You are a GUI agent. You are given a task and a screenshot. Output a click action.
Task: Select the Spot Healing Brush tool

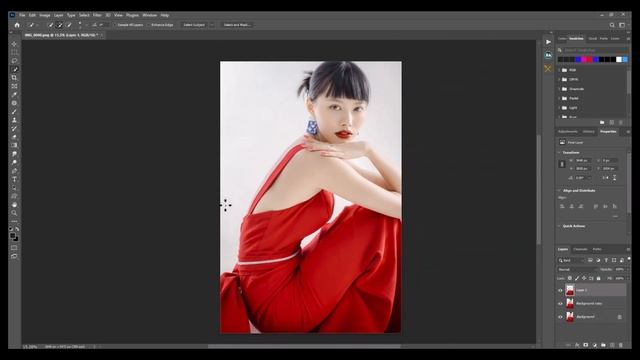[x=14, y=103]
